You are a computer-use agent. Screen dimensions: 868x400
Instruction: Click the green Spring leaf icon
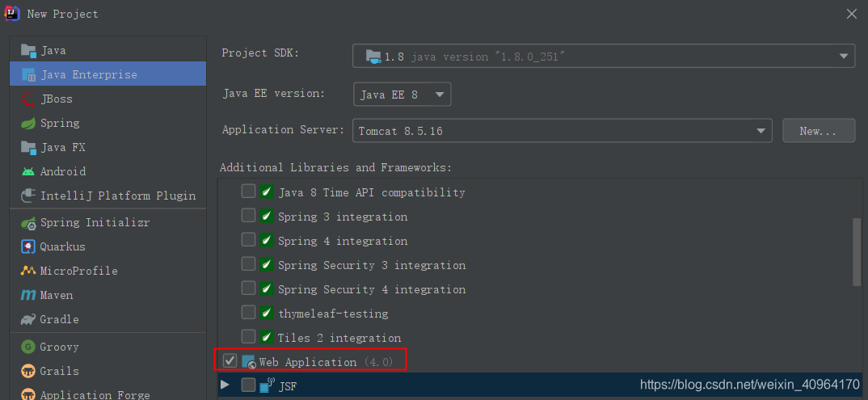click(x=28, y=124)
